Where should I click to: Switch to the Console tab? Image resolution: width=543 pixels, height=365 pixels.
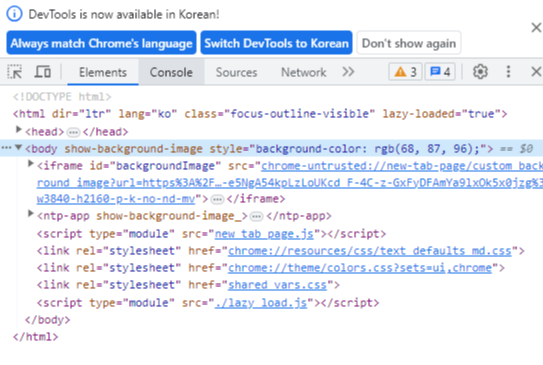[x=171, y=72]
